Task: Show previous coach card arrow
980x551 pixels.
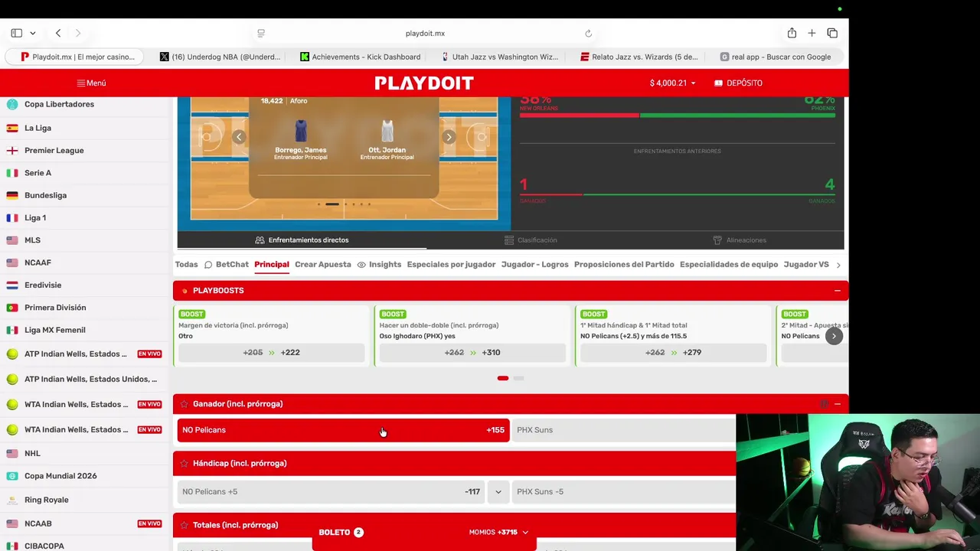Action: (239, 137)
